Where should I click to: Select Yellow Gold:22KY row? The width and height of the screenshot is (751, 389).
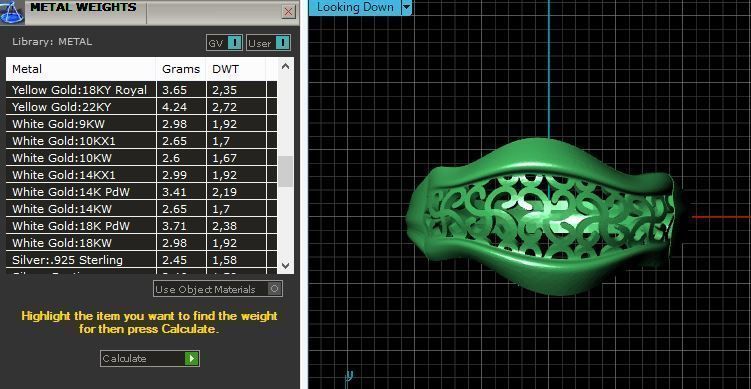pos(141,107)
